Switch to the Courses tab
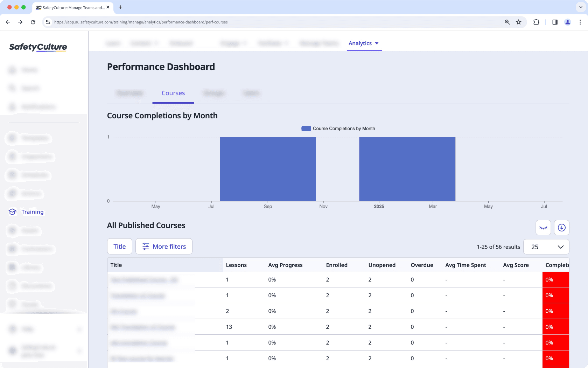Viewport: 588px width, 368px height. click(173, 93)
